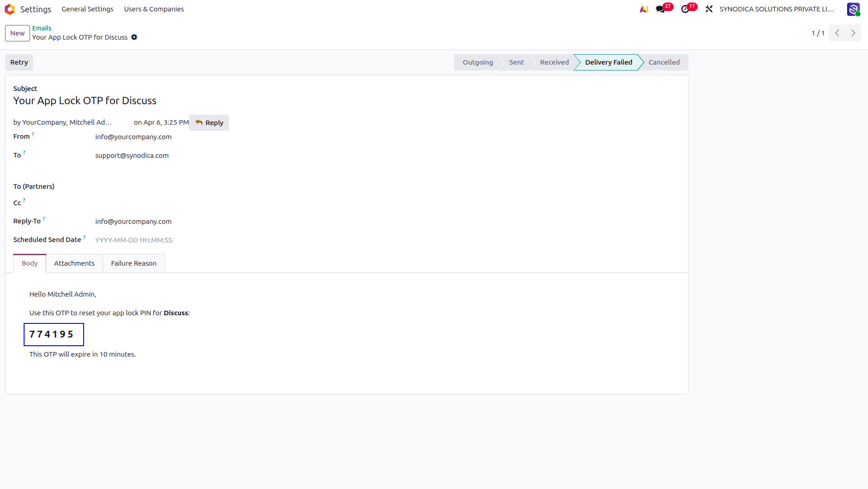Select the Delivery Failed status
868x489 pixels.
coord(609,62)
